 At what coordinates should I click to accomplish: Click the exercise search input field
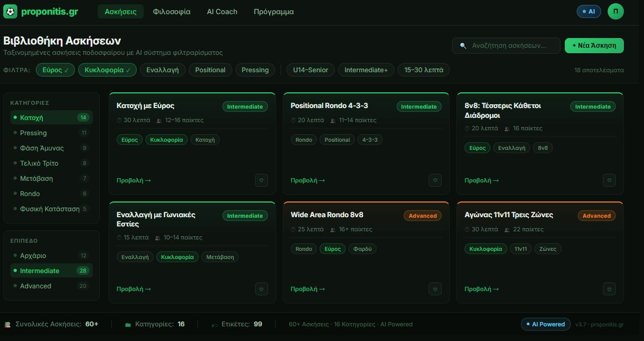pyautogui.click(x=510, y=46)
